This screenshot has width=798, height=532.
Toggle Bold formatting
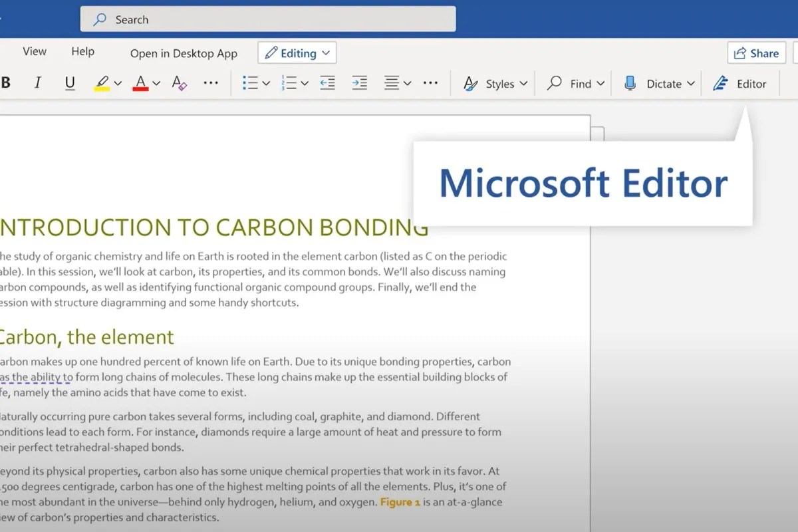pos(6,84)
